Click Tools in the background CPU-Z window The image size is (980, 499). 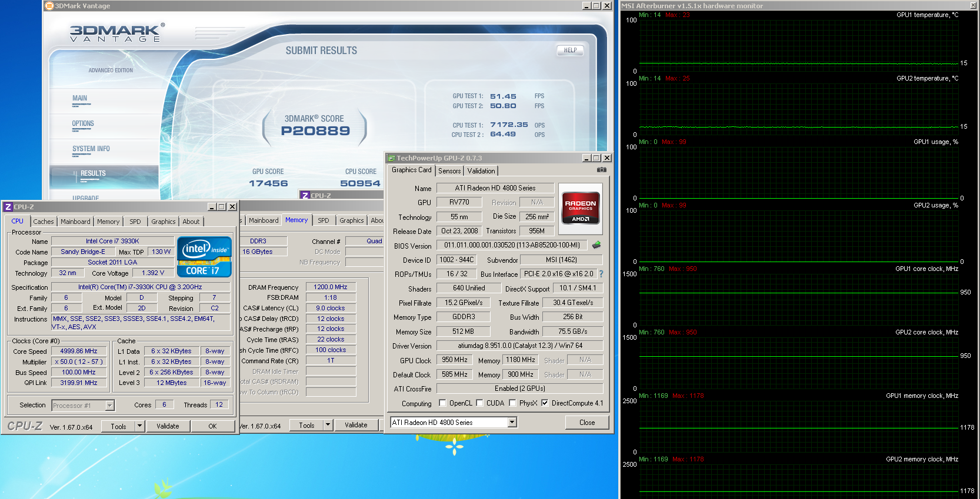pyautogui.click(x=306, y=425)
